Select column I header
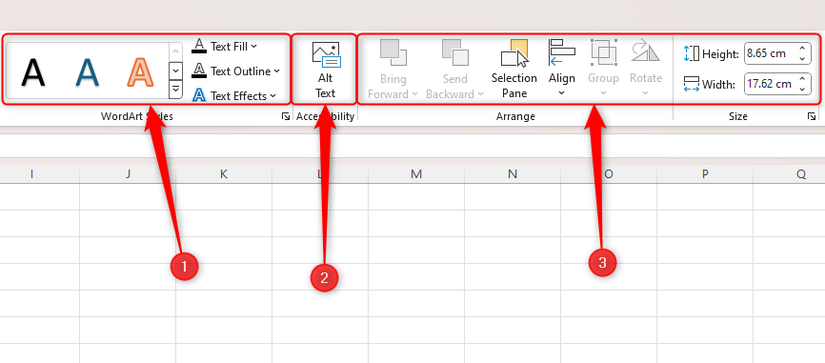 tap(32, 174)
